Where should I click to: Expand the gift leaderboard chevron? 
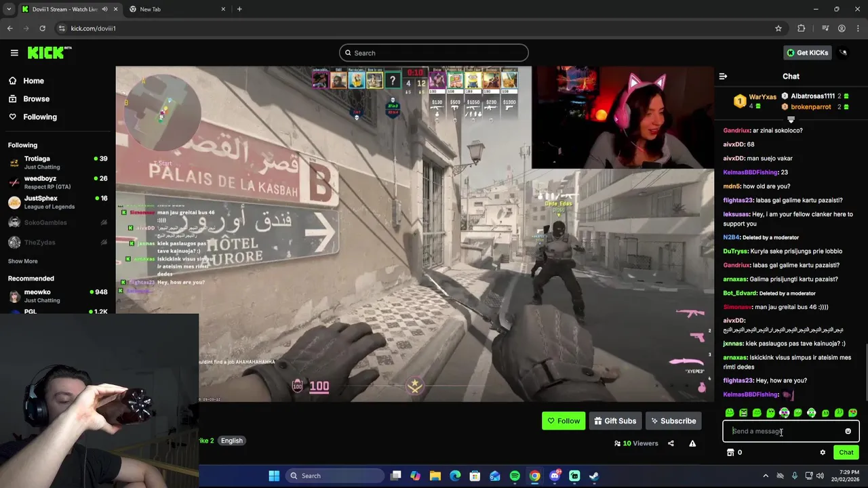pos(791,120)
